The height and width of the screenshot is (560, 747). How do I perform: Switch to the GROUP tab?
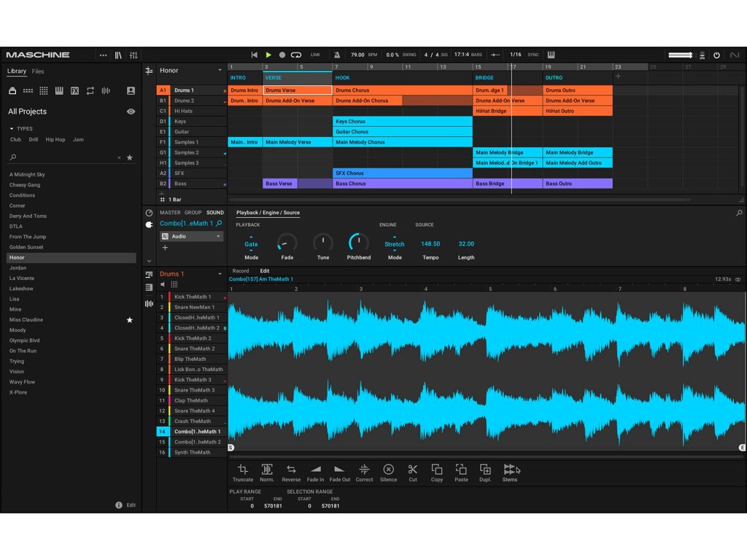(193, 213)
